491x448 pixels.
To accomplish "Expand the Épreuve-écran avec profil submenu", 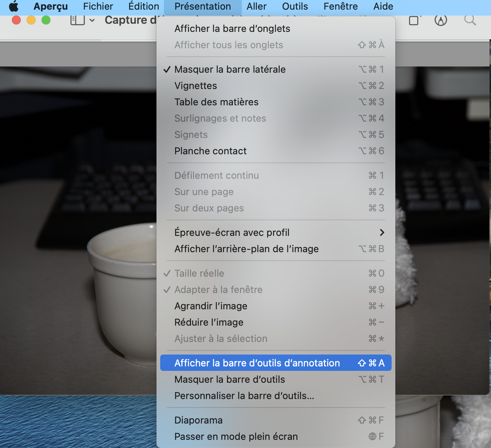I will click(x=276, y=233).
